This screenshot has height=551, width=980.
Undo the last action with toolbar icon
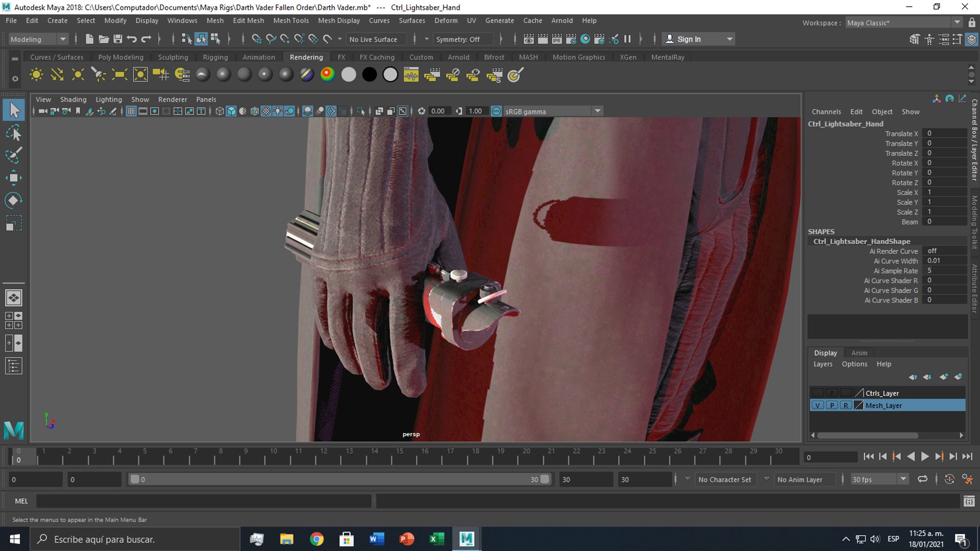pos(132,39)
